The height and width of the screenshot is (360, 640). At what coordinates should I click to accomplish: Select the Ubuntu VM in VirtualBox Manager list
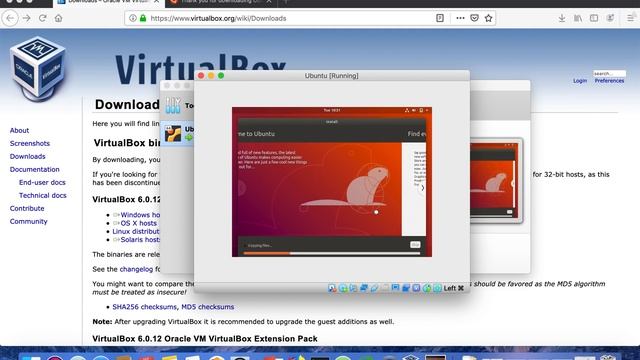[x=178, y=134]
